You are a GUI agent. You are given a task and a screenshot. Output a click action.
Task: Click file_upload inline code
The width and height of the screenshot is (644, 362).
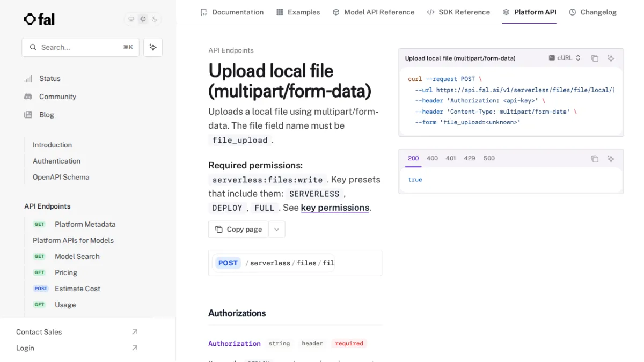tap(240, 140)
